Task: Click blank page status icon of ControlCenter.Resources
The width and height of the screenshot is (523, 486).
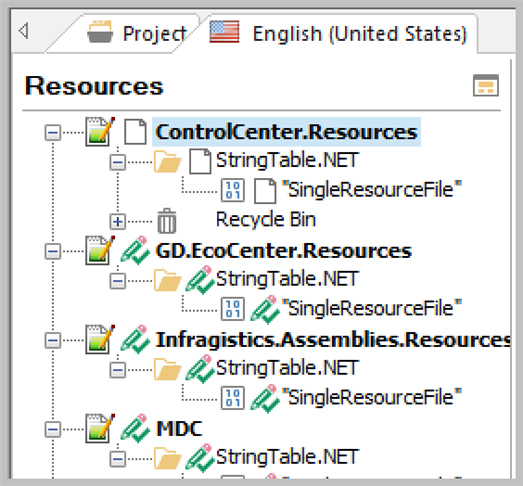Action: point(135,132)
